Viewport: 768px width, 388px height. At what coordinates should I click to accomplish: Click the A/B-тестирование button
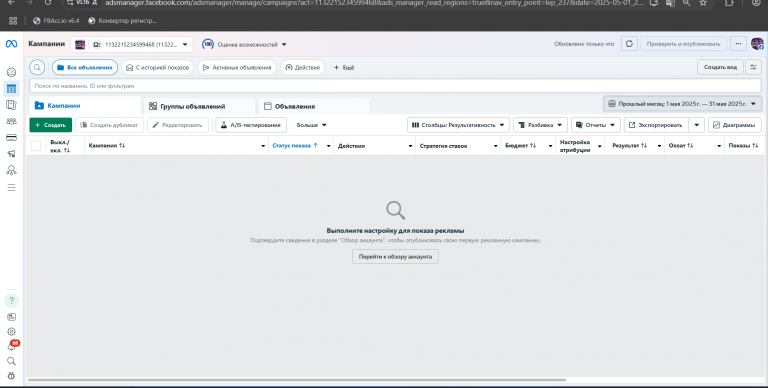click(251, 125)
